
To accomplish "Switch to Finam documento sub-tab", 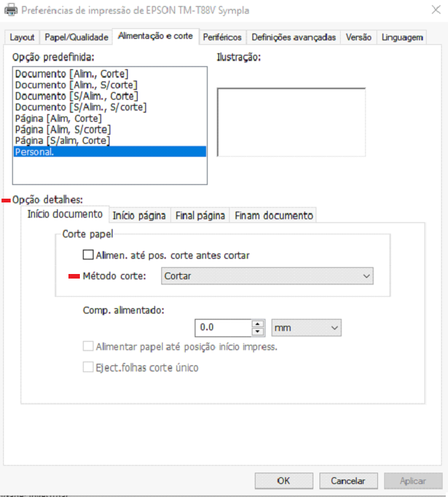I will click(x=274, y=215).
